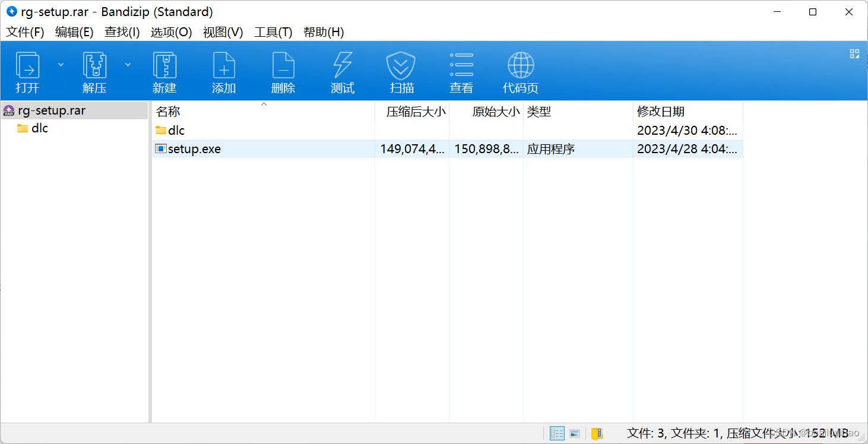This screenshot has height=444, width=868.
Task: Toggle the toolbar layout grid icon
Action: click(x=854, y=53)
